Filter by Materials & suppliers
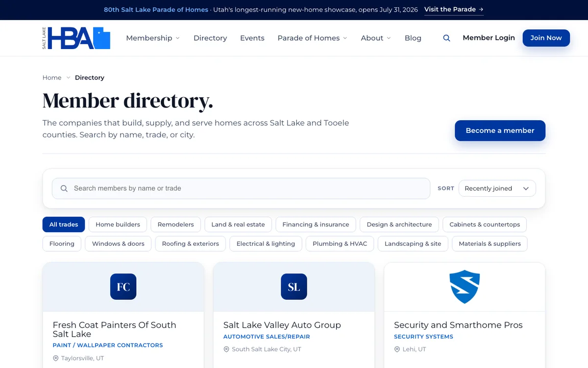 (x=490, y=243)
